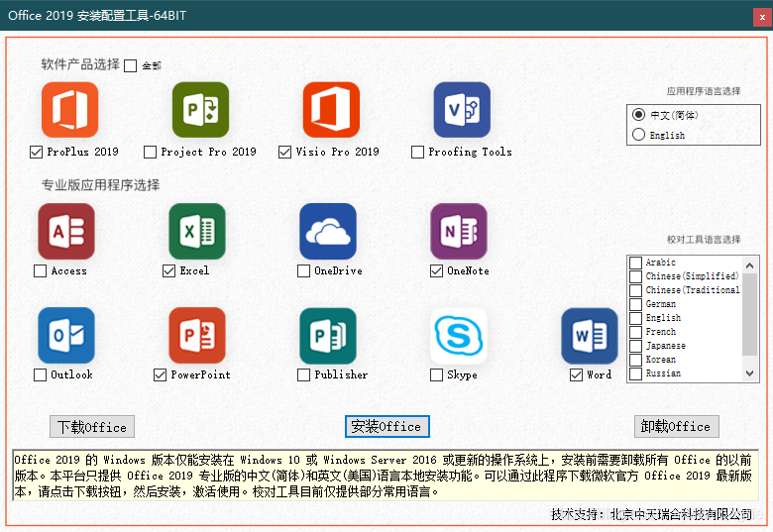
Task: Click the Skype application icon
Action: [459, 336]
